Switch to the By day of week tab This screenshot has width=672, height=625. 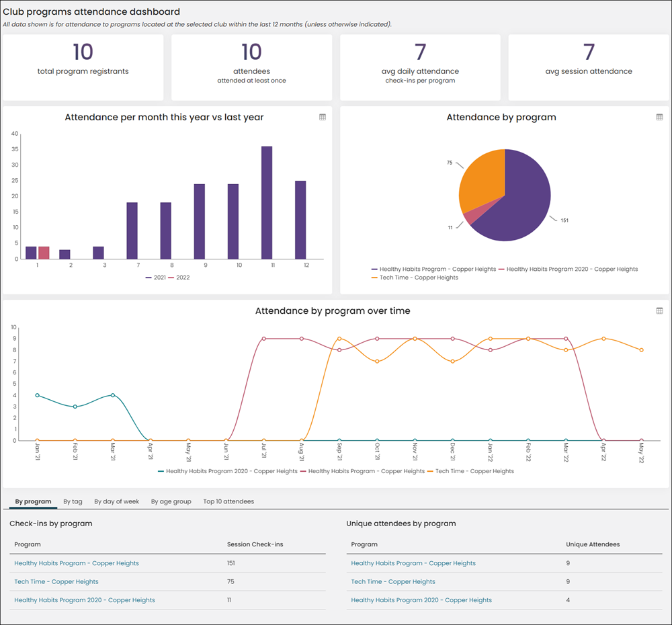116,501
